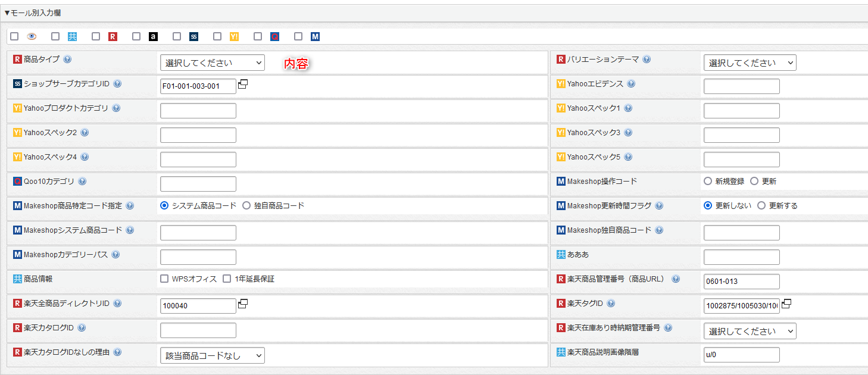Click help icon beside Qoo10カテゴリ
The width and height of the screenshot is (868, 375).
pyautogui.click(x=82, y=182)
